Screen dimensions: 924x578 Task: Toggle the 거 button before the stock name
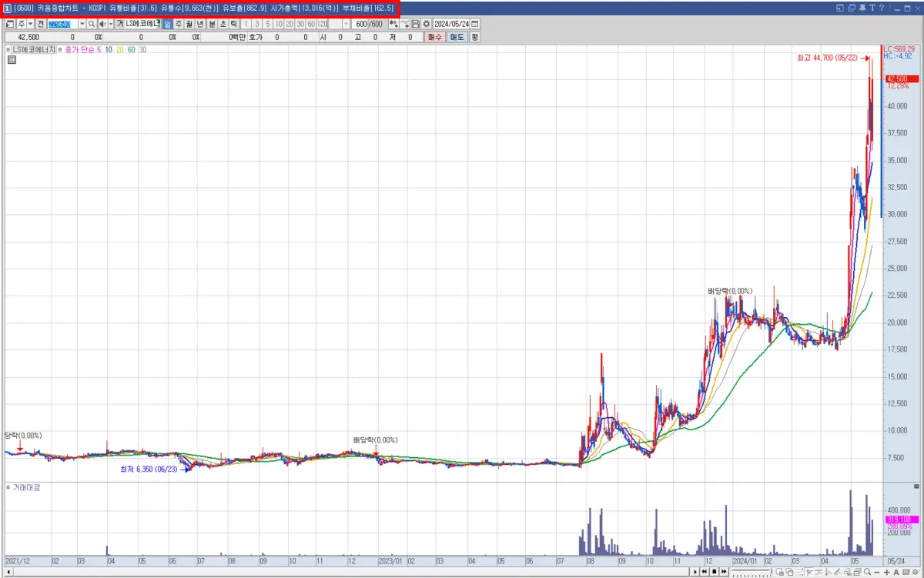point(119,24)
